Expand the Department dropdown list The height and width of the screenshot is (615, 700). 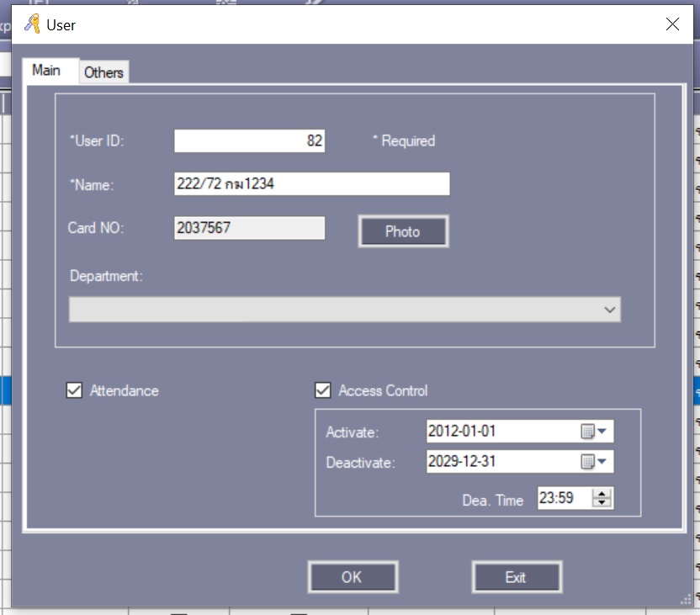coord(610,310)
